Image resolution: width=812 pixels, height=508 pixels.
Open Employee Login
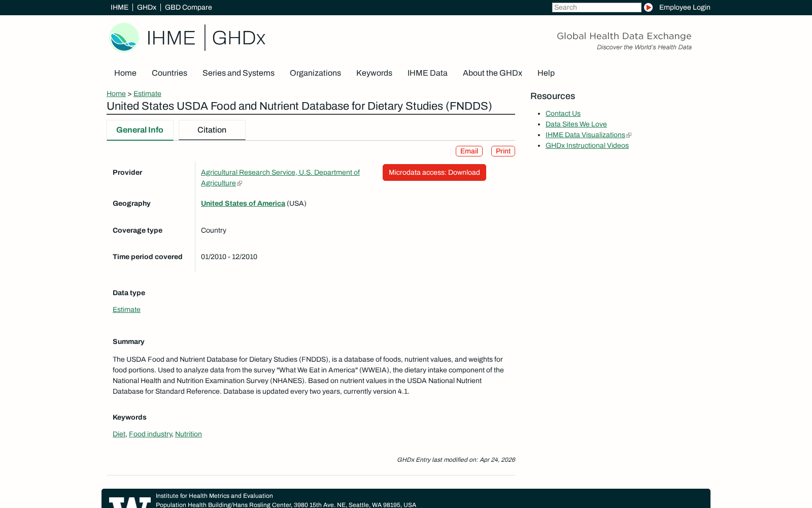(685, 7)
